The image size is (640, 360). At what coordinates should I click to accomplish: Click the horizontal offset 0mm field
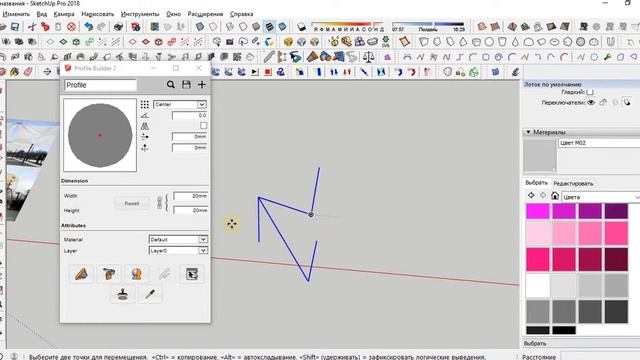click(x=189, y=136)
